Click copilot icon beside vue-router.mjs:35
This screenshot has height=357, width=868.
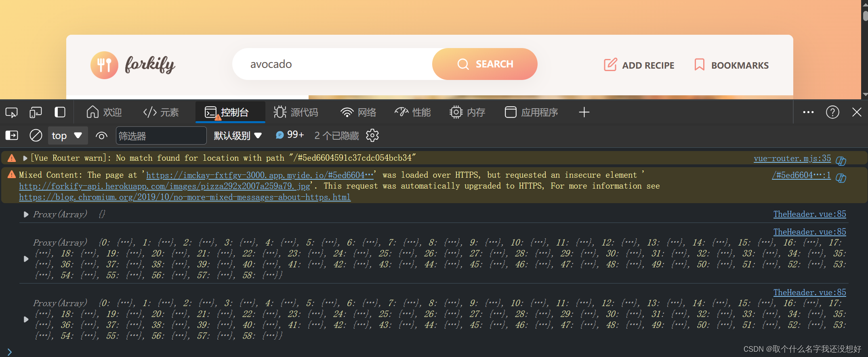pos(841,161)
